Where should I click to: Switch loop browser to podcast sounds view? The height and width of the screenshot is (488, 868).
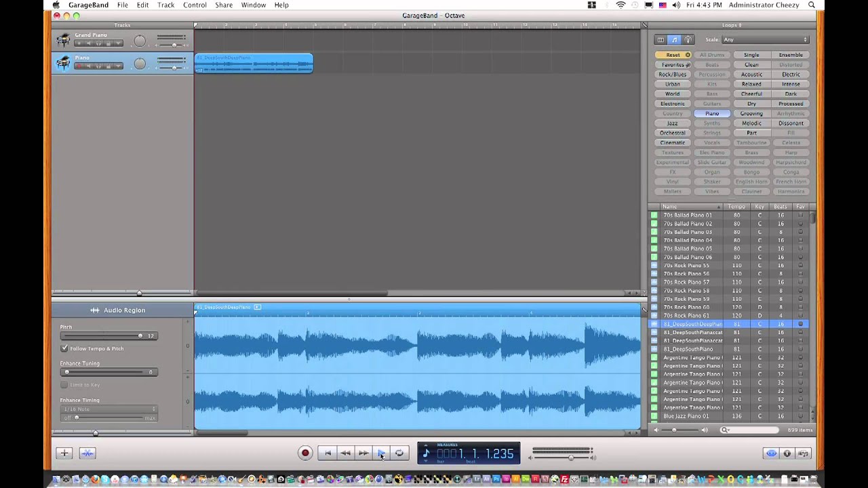click(688, 40)
